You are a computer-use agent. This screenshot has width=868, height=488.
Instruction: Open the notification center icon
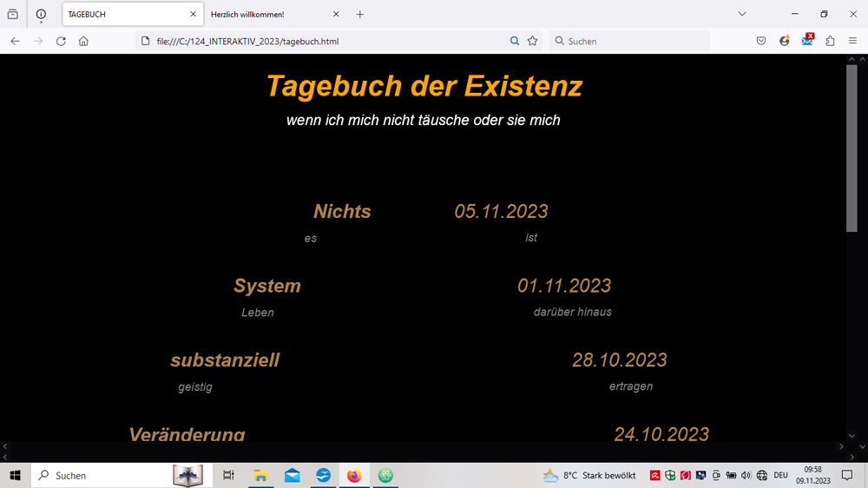point(847,475)
